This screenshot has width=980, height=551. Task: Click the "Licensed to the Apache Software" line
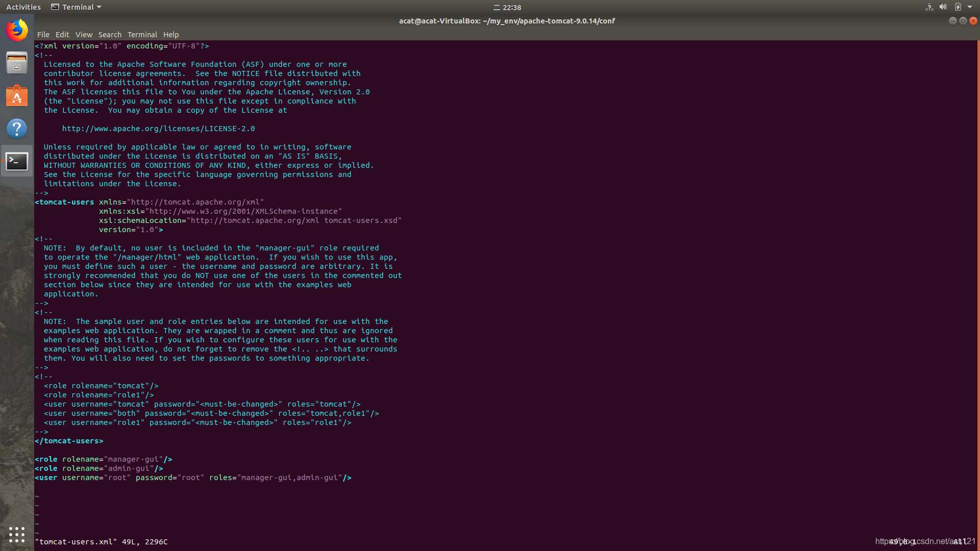195,64
